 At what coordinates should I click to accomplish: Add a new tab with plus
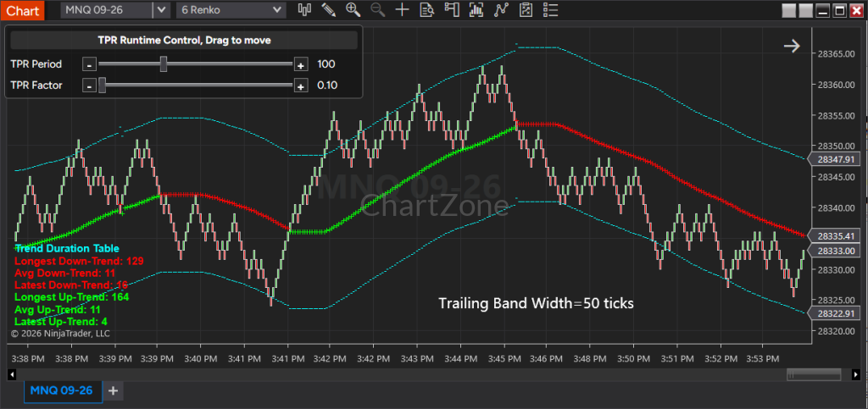[x=113, y=390]
